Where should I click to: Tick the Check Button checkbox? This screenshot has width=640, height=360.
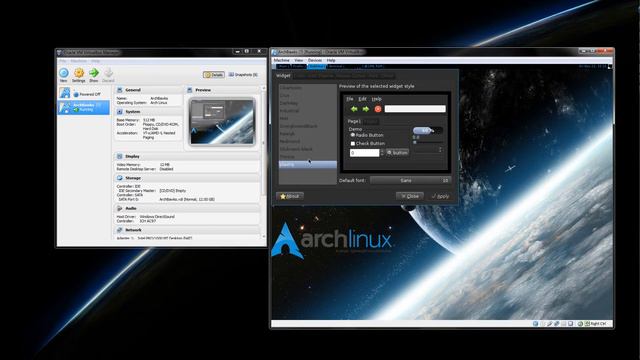tap(353, 144)
